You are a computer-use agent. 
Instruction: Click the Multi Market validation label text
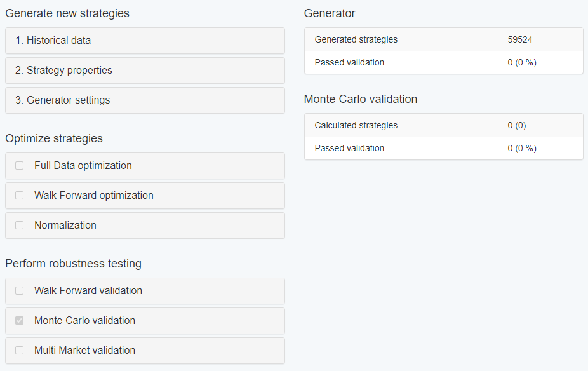(x=84, y=351)
